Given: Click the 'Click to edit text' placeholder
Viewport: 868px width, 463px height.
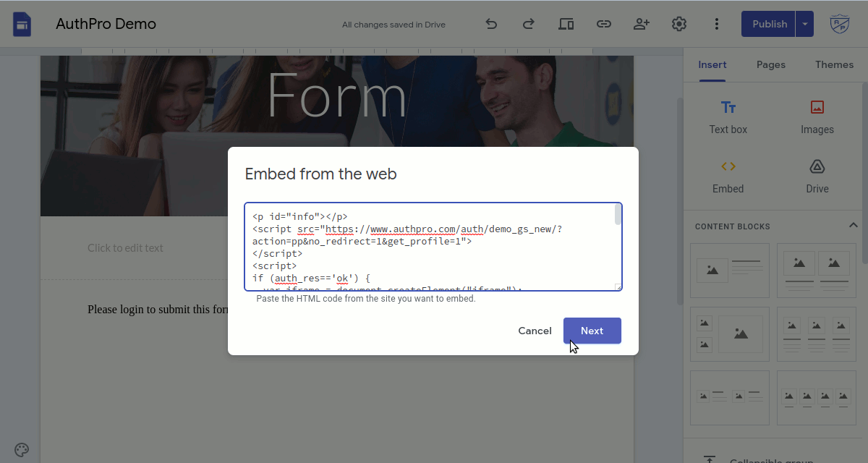Looking at the screenshot, I should coord(125,247).
